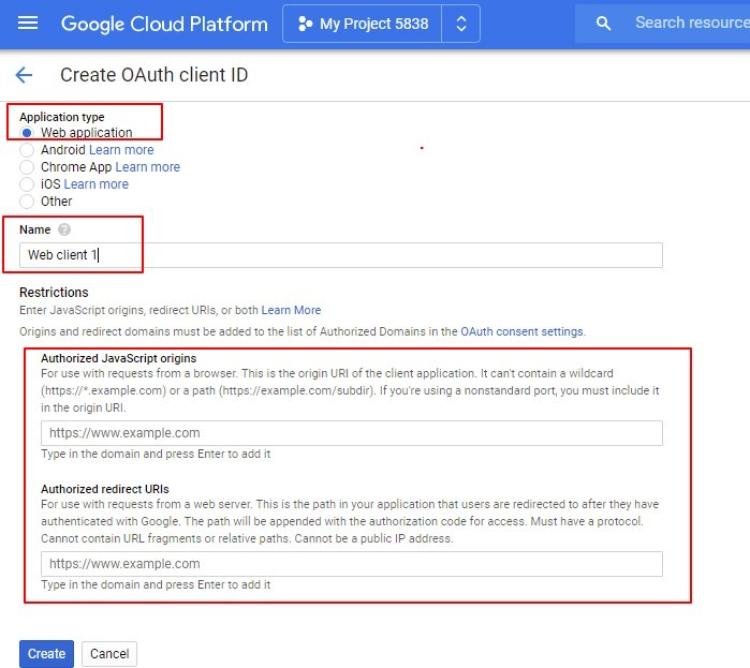Click the Restrictions heading
Screen dimensions: 750x668
[54, 292]
